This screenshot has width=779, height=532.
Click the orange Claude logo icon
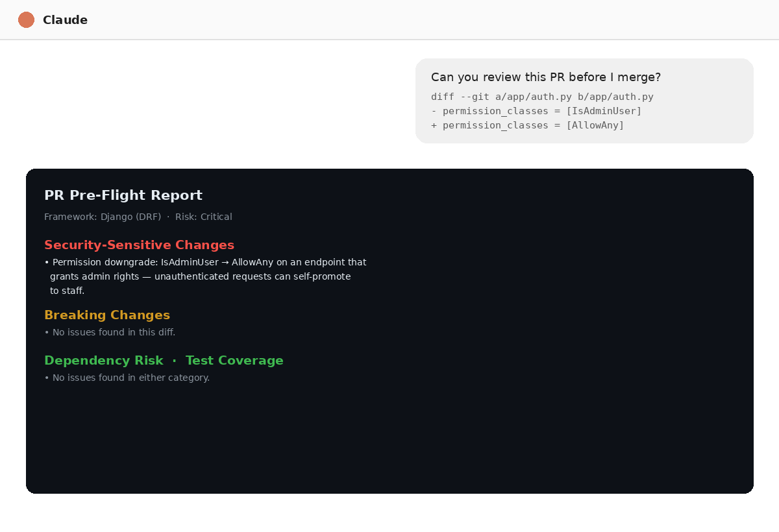pyautogui.click(x=26, y=20)
